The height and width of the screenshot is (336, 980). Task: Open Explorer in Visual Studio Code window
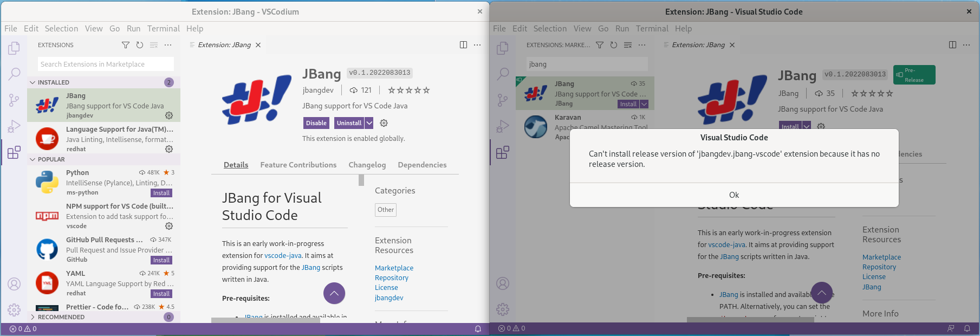503,48
